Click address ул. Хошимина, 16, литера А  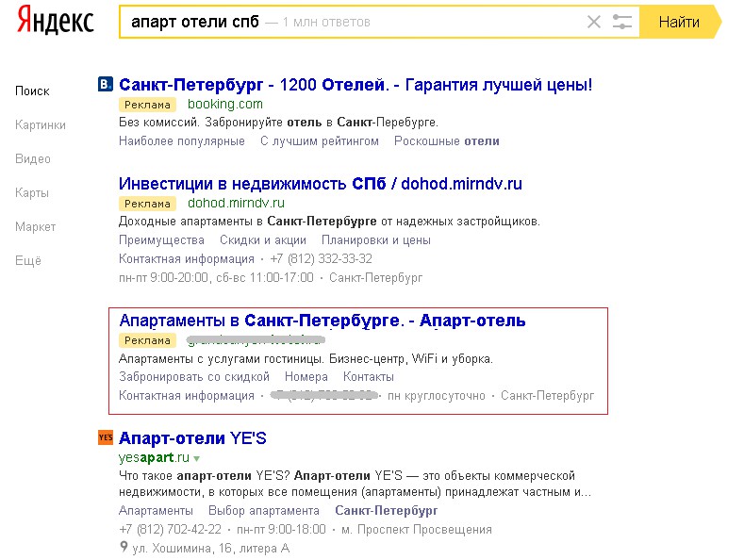[211, 548]
